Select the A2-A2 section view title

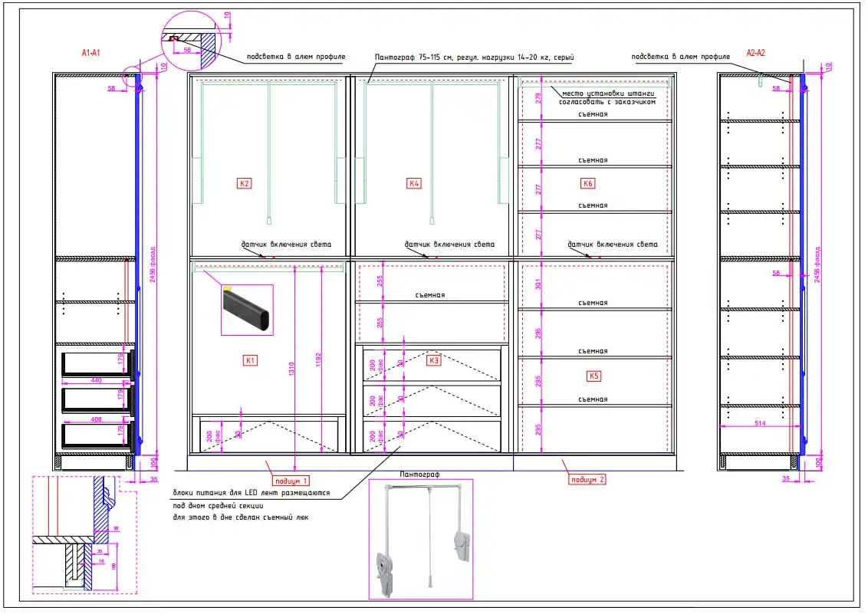pos(758,53)
